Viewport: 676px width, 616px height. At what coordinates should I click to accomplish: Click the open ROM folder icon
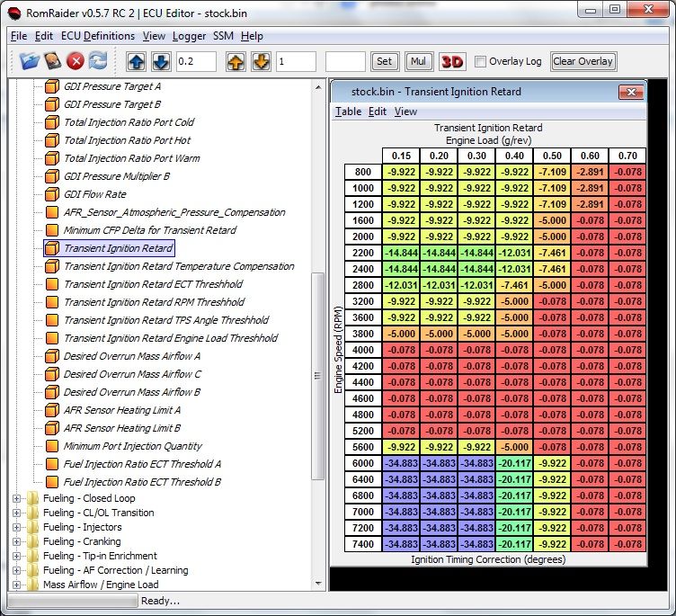[x=30, y=61]
